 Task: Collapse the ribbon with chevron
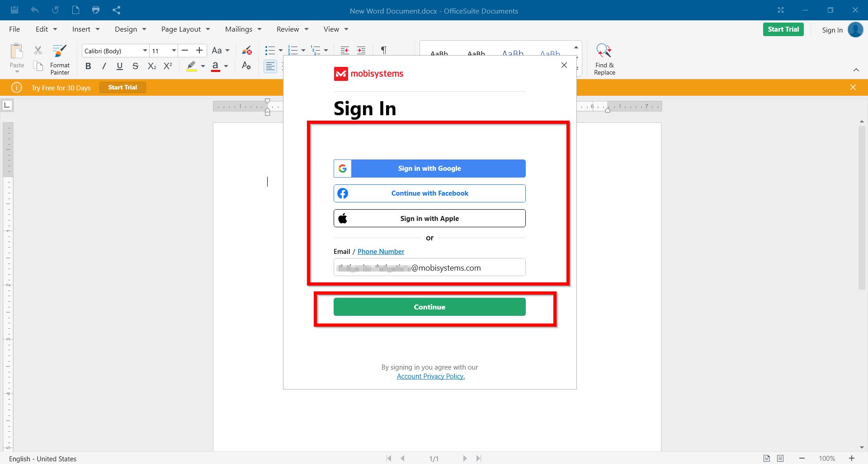click(x=856, y=70)
